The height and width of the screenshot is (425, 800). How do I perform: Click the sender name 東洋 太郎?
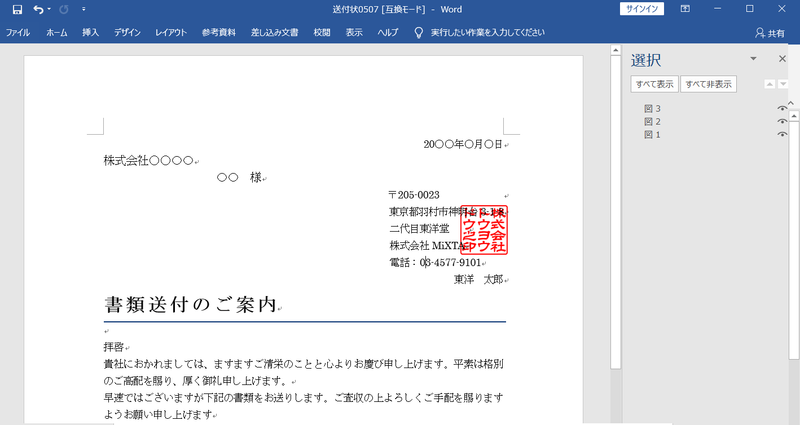(479, 280)
